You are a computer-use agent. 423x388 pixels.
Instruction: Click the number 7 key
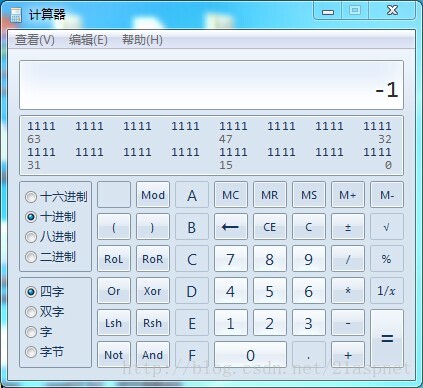click(x=231, y=259)
